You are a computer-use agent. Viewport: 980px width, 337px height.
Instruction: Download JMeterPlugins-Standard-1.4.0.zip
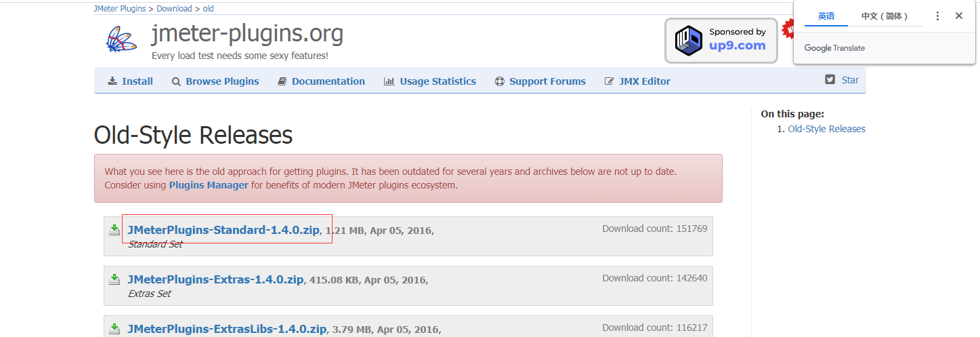pyautogui.click(x=223, y=230)
